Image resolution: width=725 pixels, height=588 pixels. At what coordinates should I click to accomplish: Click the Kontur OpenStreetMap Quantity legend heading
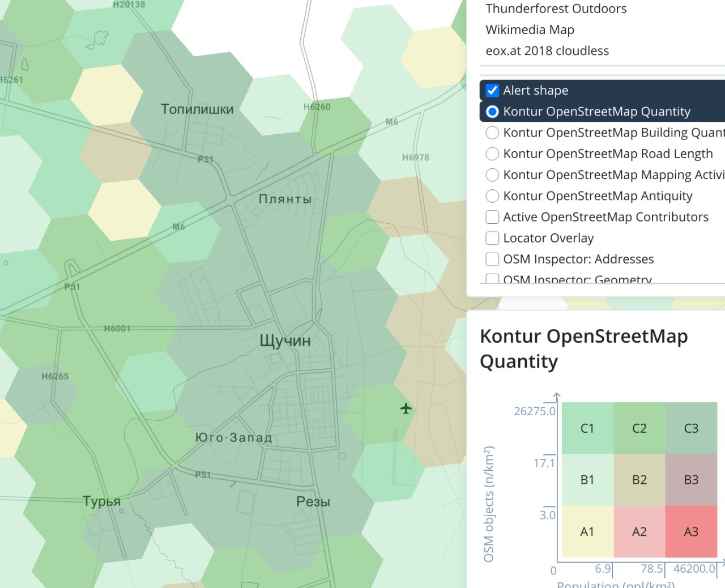[584, 348]
